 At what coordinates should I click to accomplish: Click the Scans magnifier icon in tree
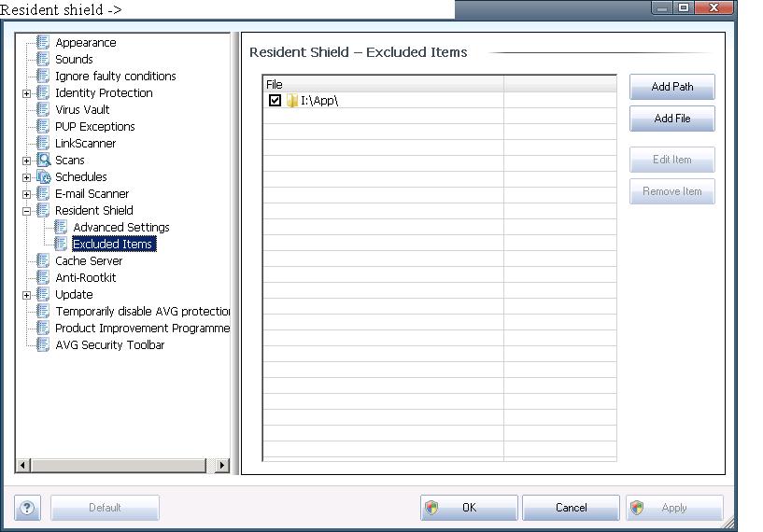click(43, 160)
